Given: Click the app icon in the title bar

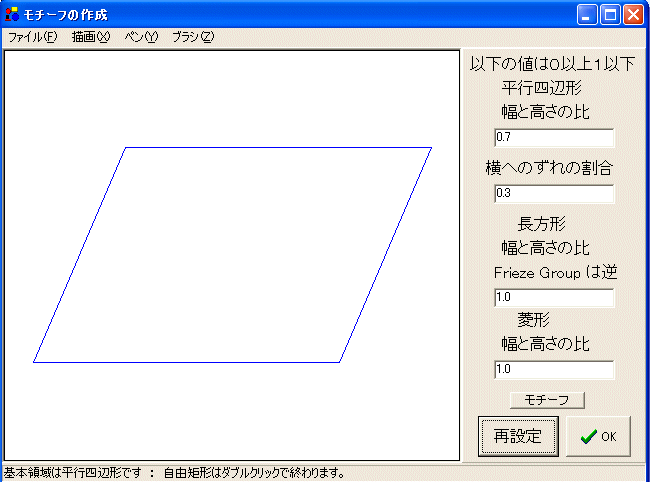Looking at the screenshot, I should point(12,14).
